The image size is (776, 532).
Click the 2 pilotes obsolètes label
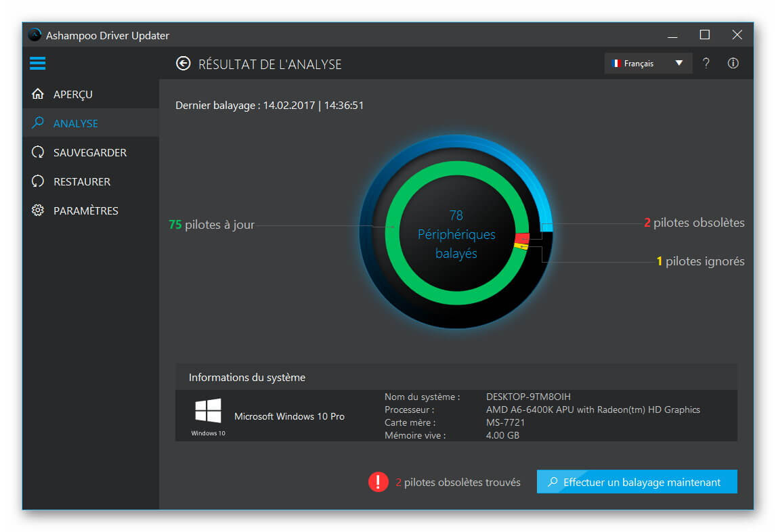pyautogui.click(x=694, y=223)
